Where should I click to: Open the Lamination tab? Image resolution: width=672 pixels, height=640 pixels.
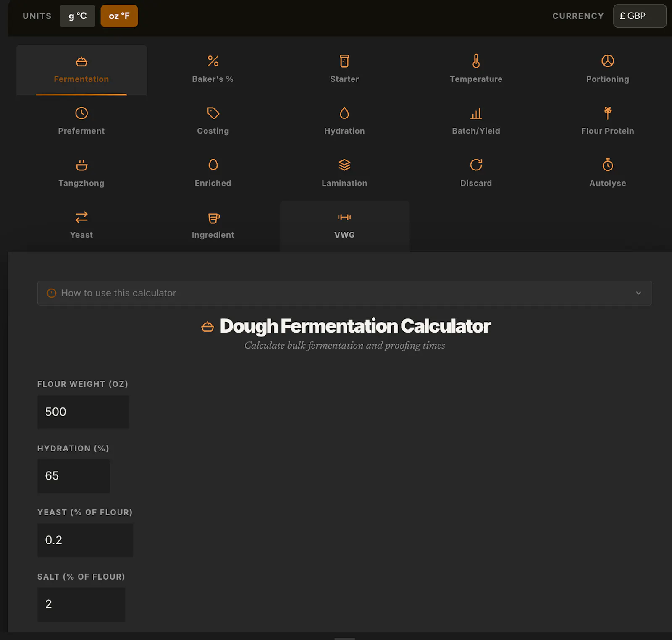(x=344, y=174)
